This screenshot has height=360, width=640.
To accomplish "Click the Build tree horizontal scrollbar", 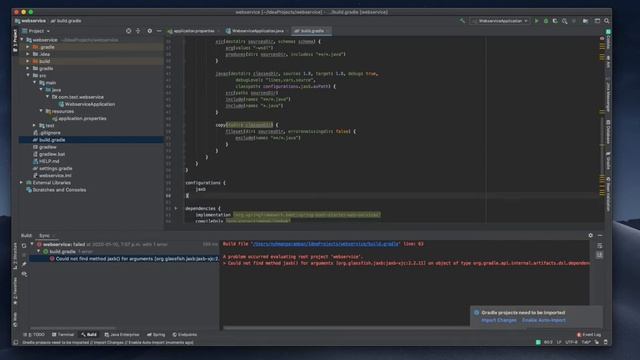I will (x=73, y=327).
